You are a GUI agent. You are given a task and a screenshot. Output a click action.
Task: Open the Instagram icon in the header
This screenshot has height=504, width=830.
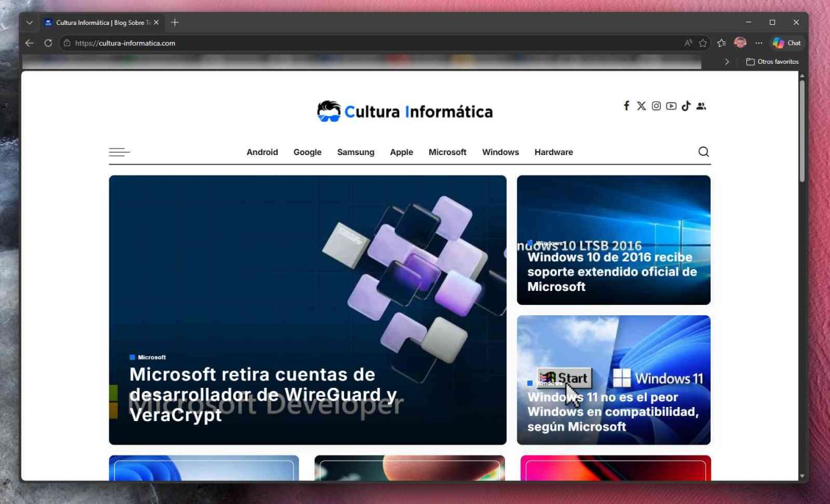[656, 106]
